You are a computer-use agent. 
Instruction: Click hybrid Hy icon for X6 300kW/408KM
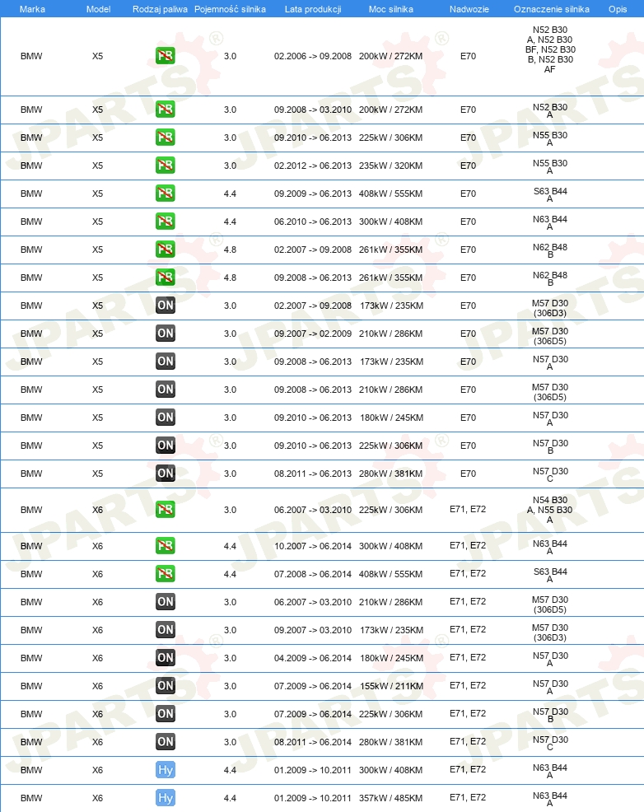(166, 769)
